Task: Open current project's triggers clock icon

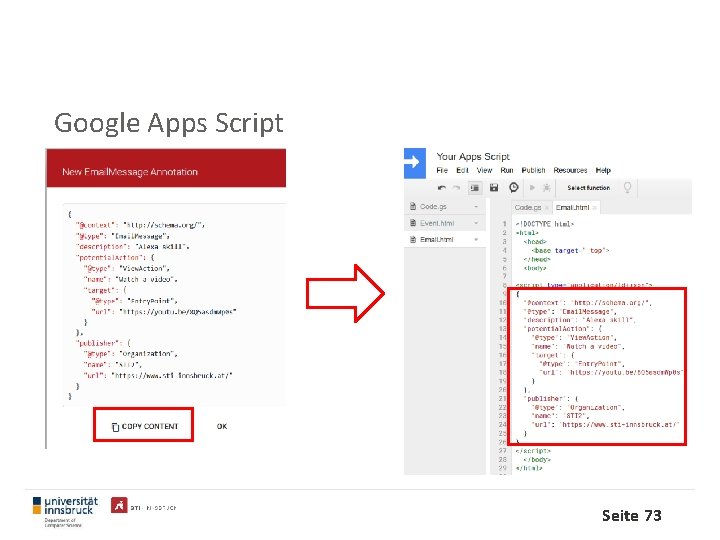Action: 514,187
